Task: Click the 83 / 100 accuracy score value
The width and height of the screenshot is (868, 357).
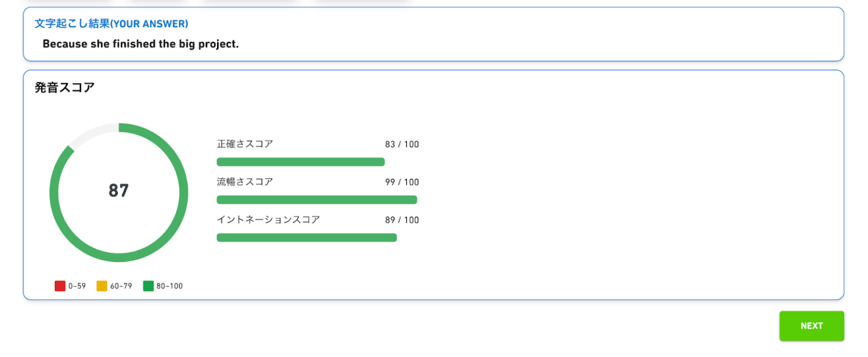Action: click(x=402, y=144)
